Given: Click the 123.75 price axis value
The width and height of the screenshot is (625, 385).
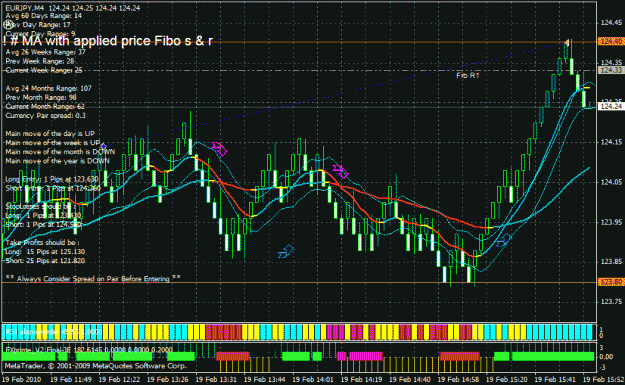Looking at the screenshot, I should coord(611,302).
